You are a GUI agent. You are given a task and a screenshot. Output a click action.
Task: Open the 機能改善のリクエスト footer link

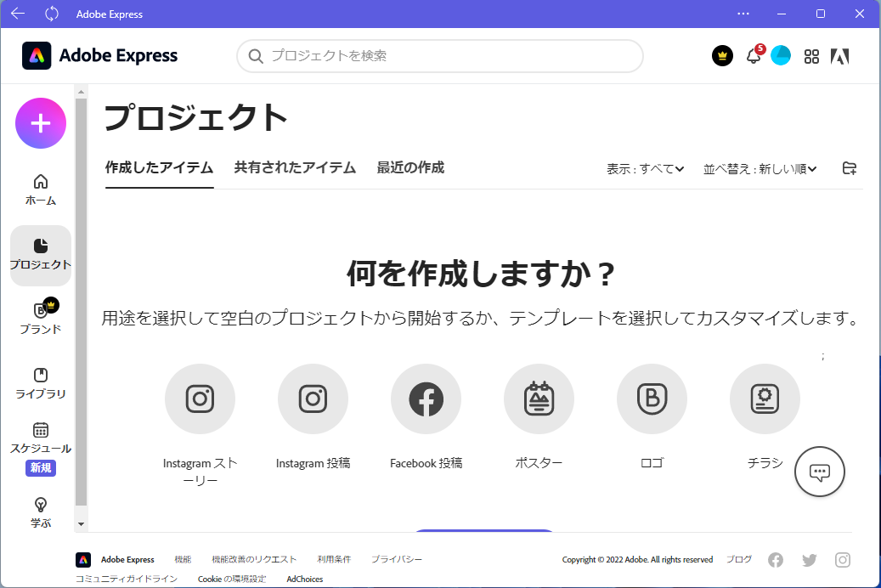point(254,559)
